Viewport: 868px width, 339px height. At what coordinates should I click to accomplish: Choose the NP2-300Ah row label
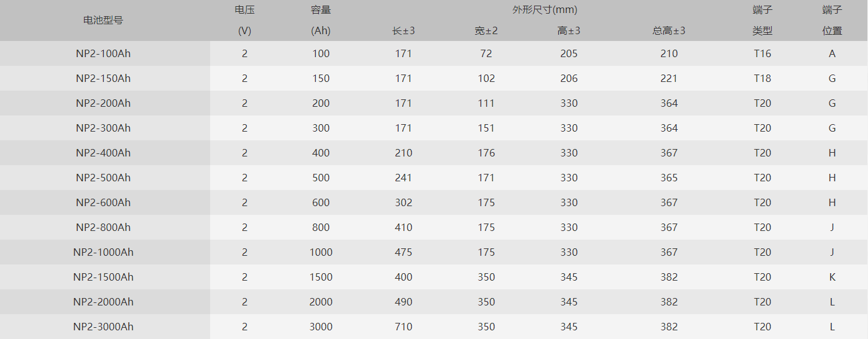coord(103,128)
